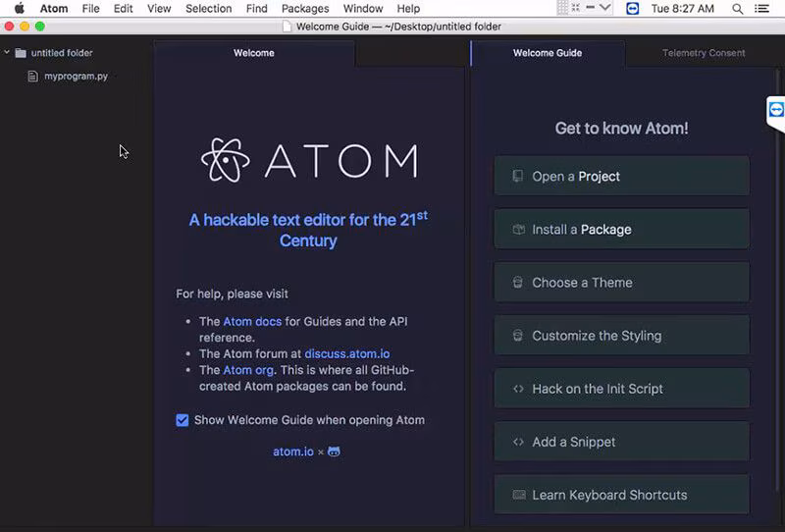Screen dimensions: 785x532
Task: Open the File menu
Action: (x=90, y=9)
